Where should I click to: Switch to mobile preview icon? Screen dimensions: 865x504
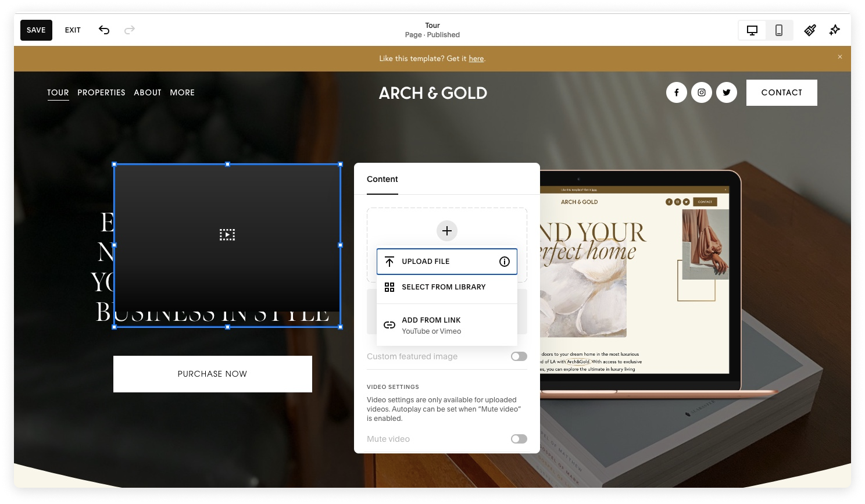(779, 30)
